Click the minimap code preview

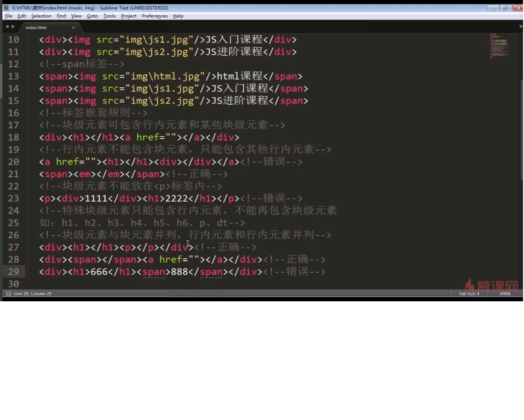pos(500,45)
